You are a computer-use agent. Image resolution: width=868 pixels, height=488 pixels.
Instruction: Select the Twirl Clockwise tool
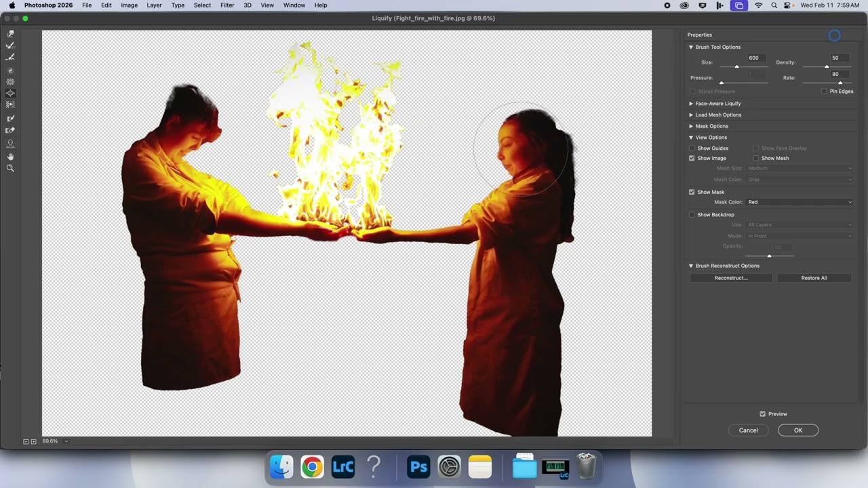[x=10, y=70]
